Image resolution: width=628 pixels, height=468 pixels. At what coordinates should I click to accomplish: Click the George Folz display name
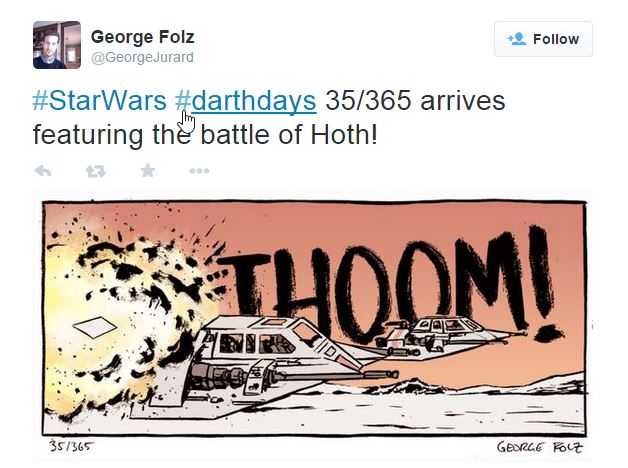pyautogui.click(x=143, y=37)
